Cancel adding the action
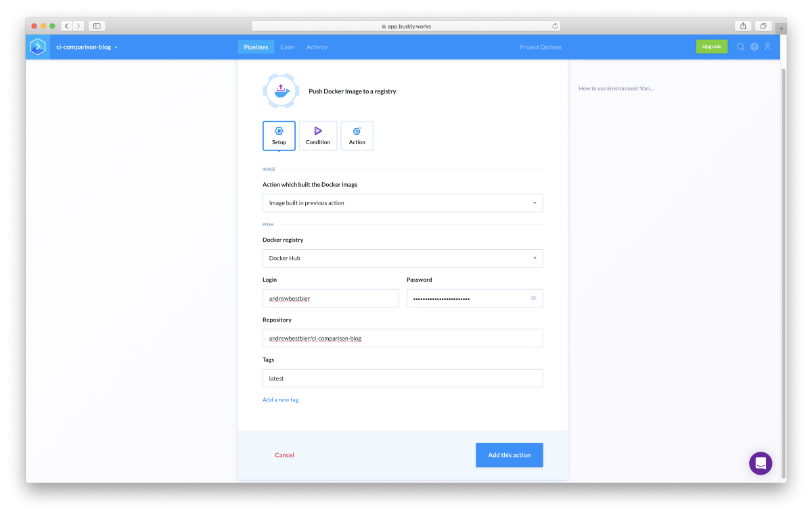Viewport: 812px width, 516px height. point(284,455)
